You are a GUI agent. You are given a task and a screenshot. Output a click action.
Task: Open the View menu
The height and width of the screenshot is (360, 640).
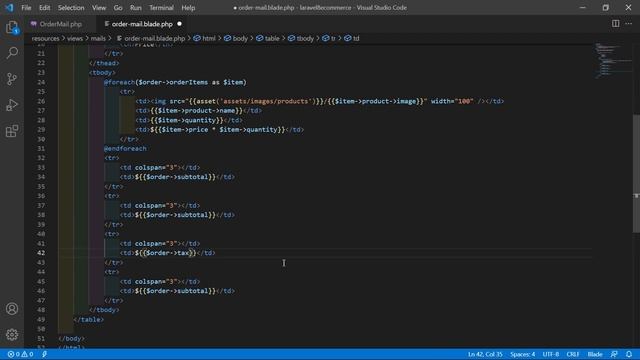click(99, 8)
